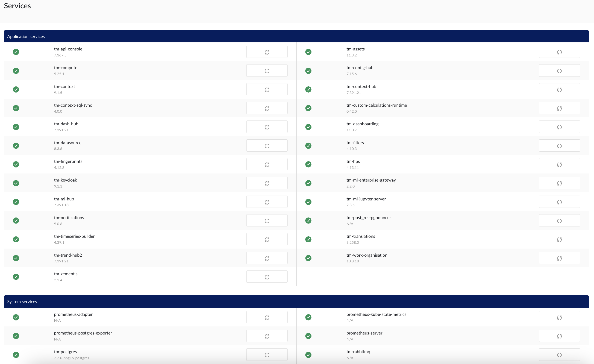
Task: Click version 2.2.0-ppg15-postgres text
Action: click(x=71, y=358)
